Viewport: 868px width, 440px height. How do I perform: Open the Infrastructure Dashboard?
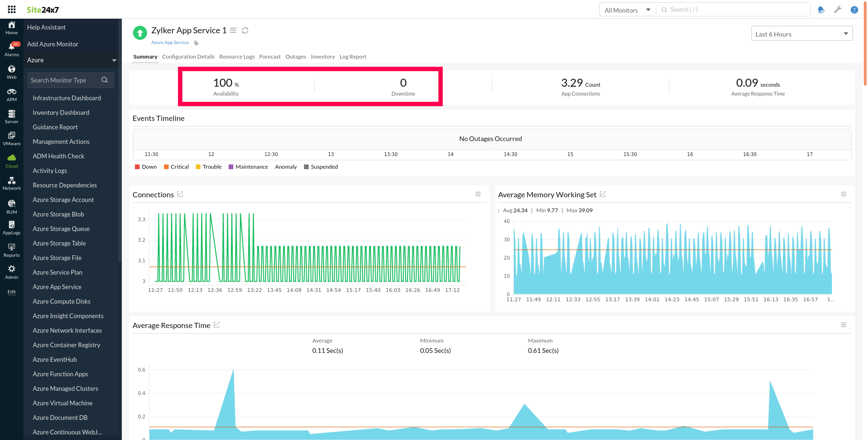67,98
